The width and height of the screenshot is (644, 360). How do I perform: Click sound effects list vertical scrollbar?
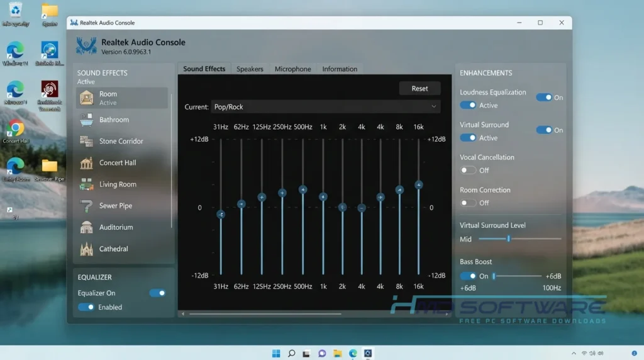[171, 160]
